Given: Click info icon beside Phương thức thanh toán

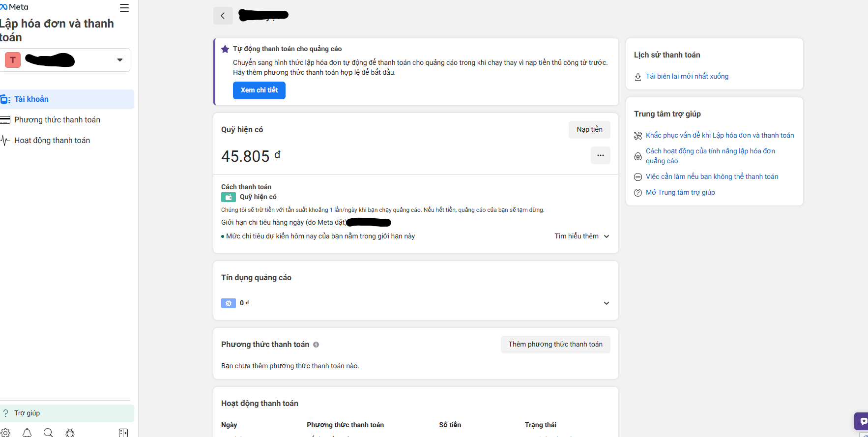Looking at the screenshot, I should point(316,345).
